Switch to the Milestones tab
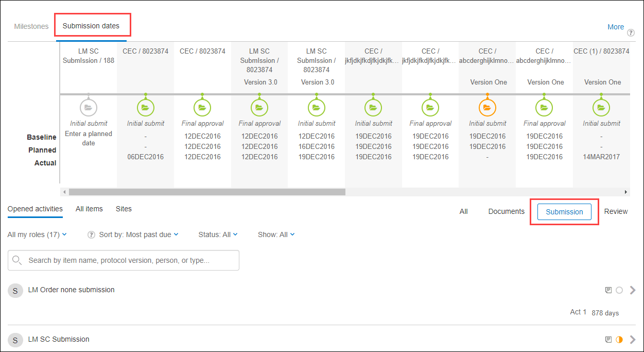 31,26
